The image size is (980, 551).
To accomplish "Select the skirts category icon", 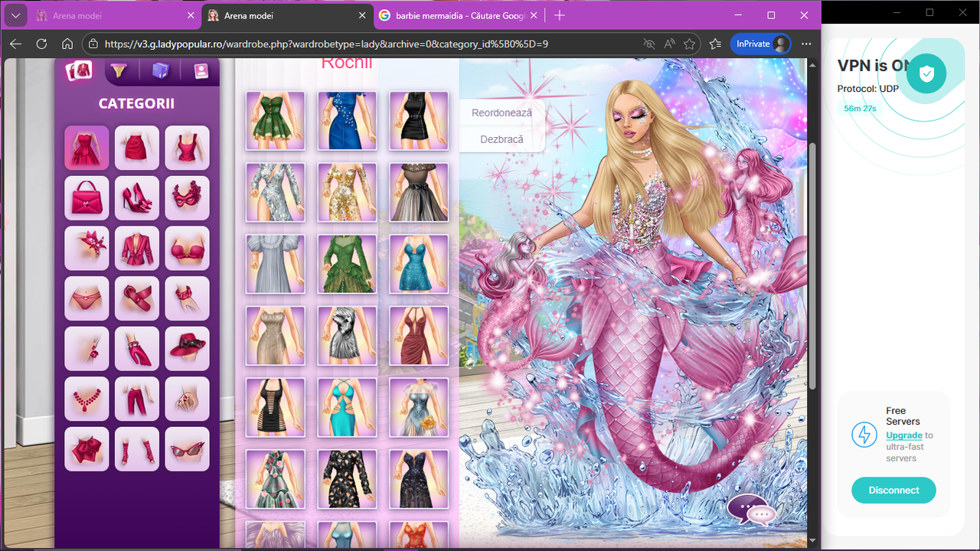I will [137, 148].
